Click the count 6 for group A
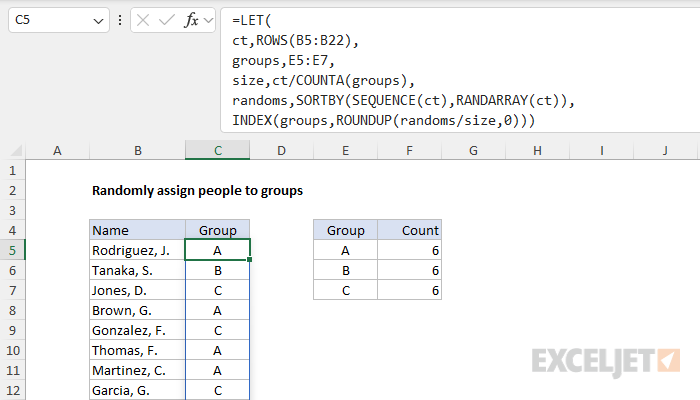 [x=409, y=250]
